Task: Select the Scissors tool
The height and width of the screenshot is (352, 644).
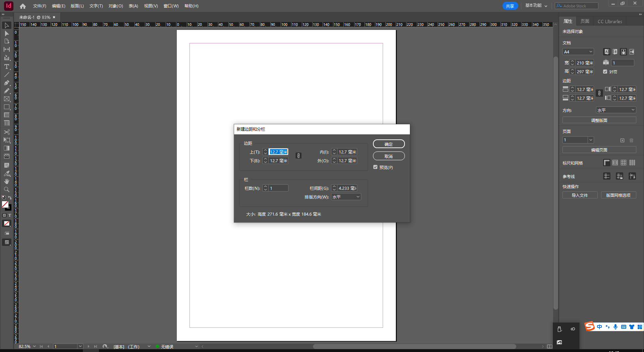Action: pyautogui.click(x=6, y=132)
